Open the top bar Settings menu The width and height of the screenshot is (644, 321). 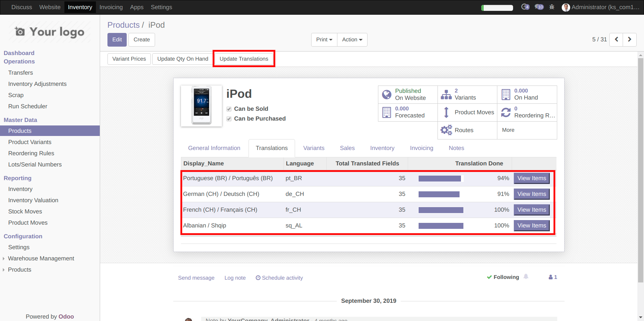point(161,7)
